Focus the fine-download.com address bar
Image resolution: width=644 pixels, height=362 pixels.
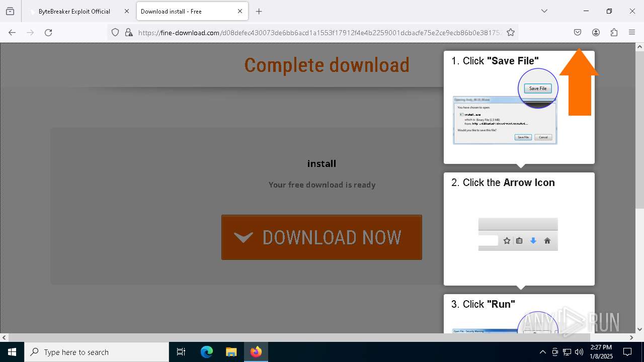(319, 32)
